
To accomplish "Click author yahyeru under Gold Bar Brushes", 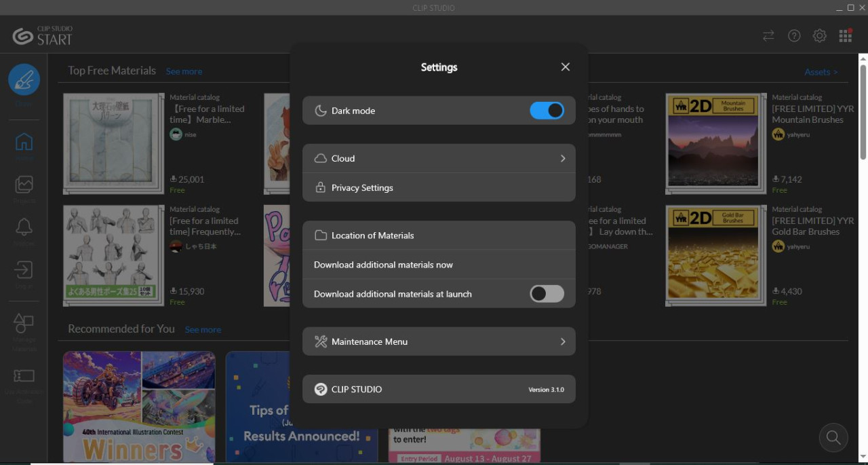I will coord(798,246).
